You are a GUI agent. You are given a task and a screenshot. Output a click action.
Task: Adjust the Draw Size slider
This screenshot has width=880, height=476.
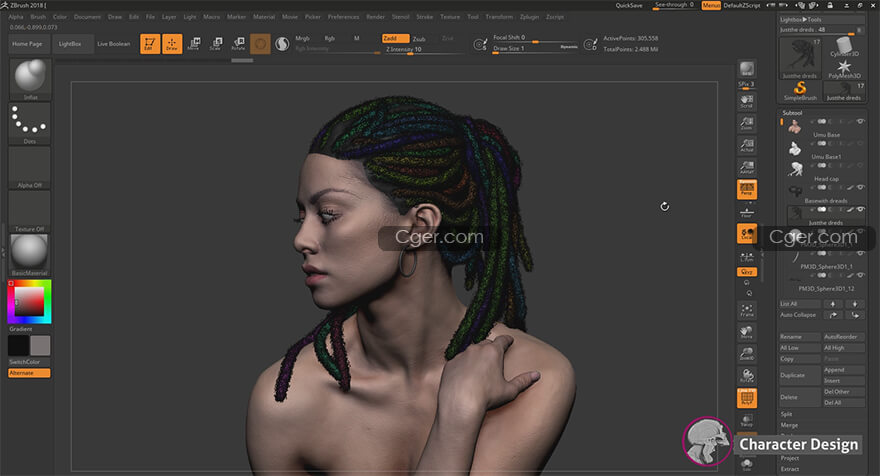pos(535,49)
